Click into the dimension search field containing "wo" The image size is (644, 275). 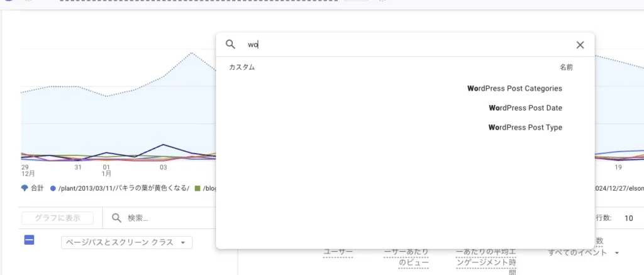[x=402, y=45]
